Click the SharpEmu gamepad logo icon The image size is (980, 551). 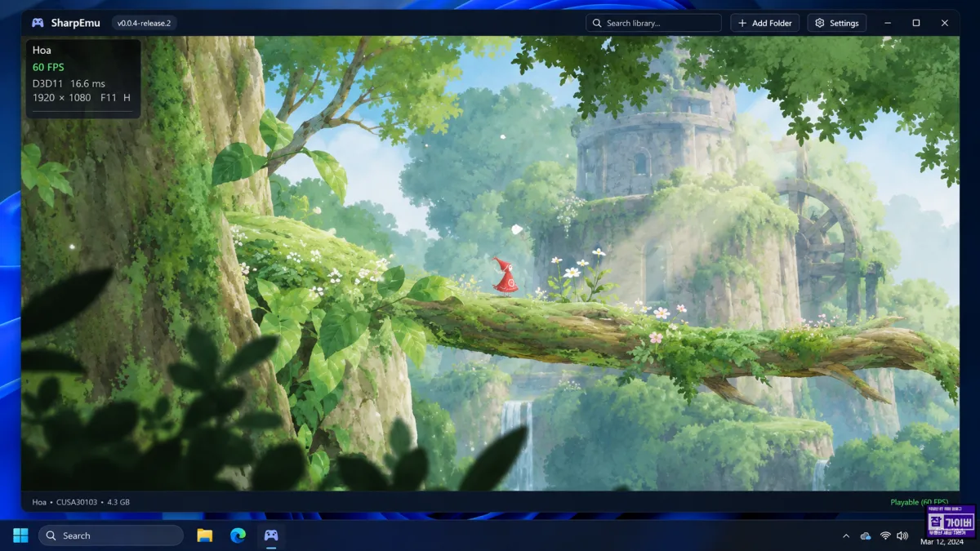tap(38, 23)
